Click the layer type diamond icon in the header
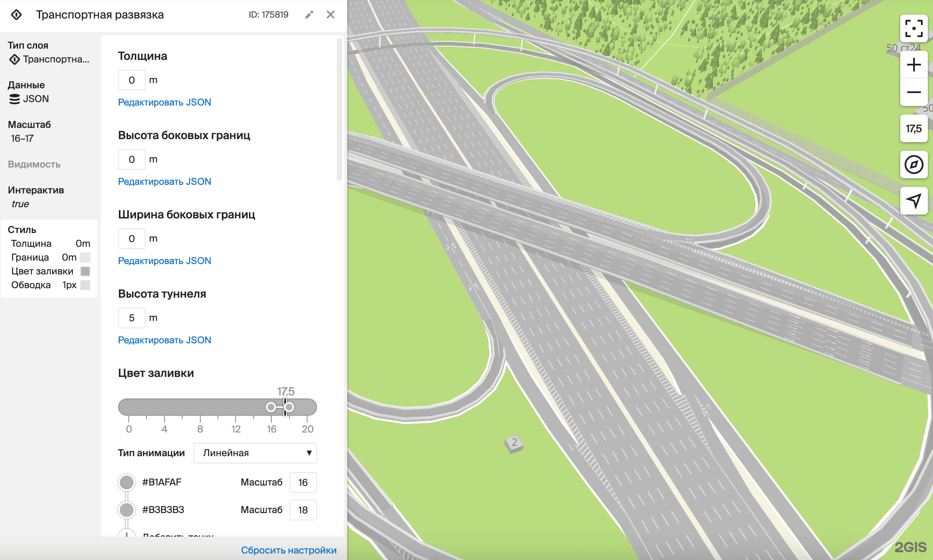 (x=16, y=15)
